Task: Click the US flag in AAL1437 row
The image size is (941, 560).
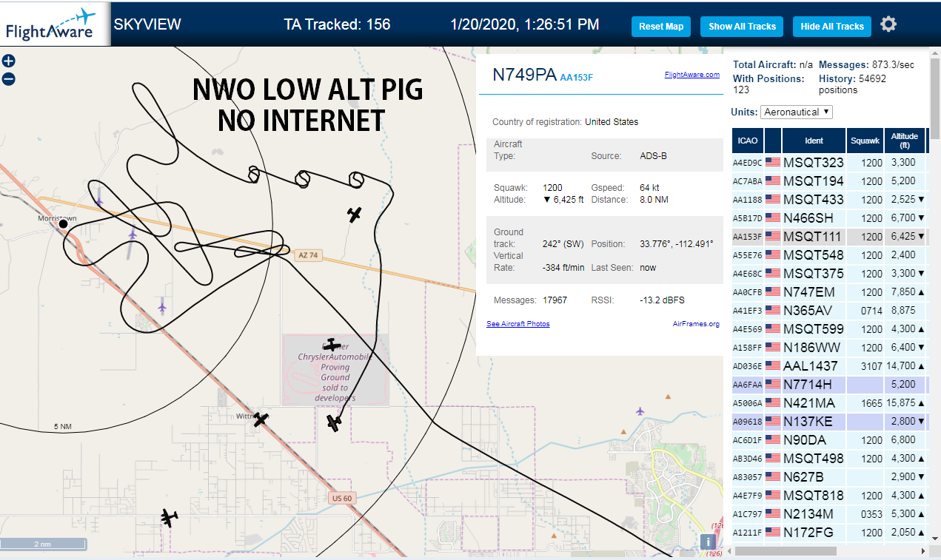Action: 773,365
